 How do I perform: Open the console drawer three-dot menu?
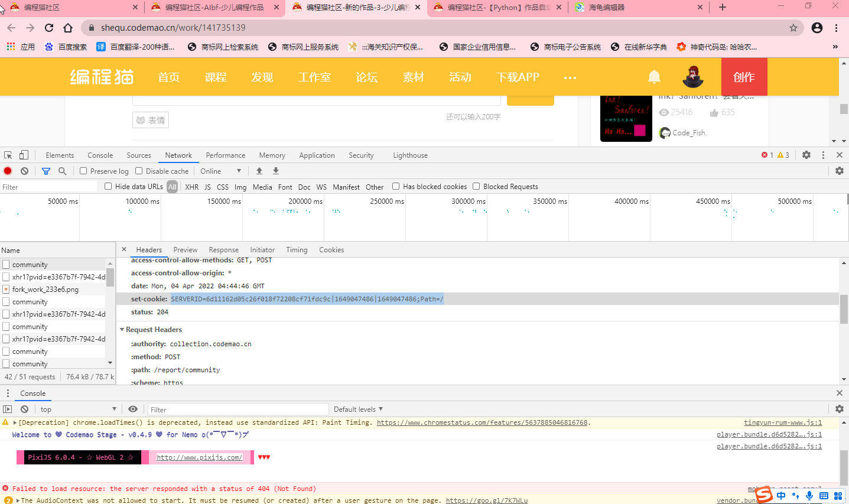coord(8,393)
